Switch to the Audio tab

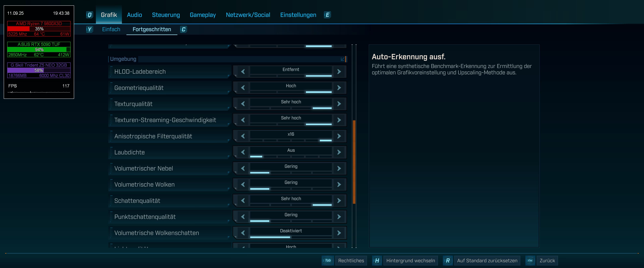134,15
